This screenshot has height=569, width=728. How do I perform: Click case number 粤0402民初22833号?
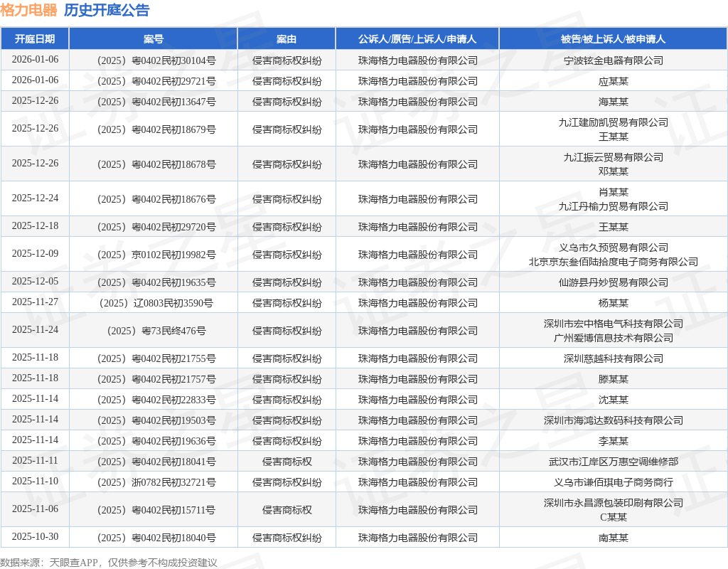tap(173, 400)
